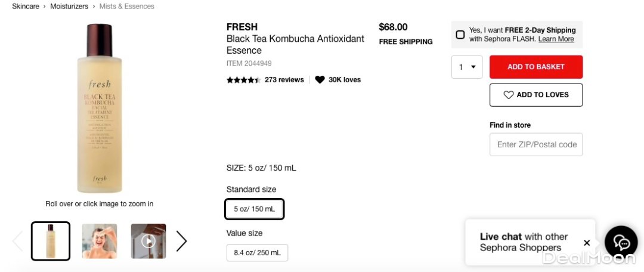Enable FREE 2-Day Shipping checkbox
This screenshot has width=644, height=272.
click(460, 35)
